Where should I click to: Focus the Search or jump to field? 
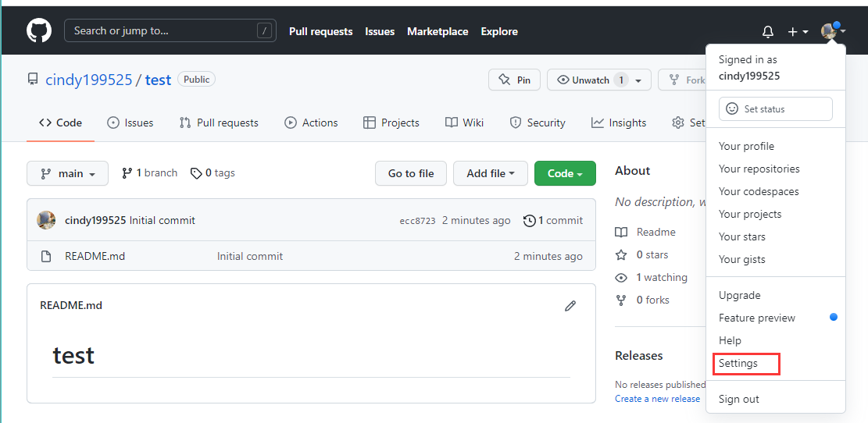pos(170,30)
